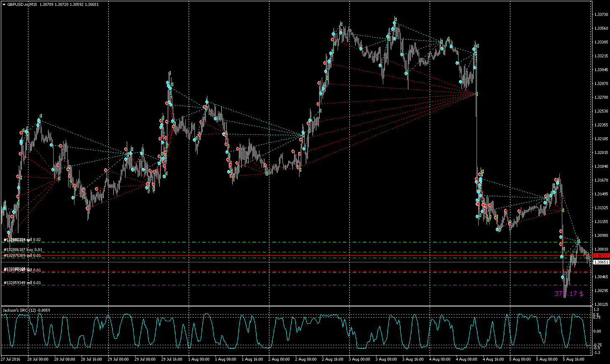Click the 1.3 indicator scale label
The height and width of the screenshot is (364, 610).
[597, 310]
